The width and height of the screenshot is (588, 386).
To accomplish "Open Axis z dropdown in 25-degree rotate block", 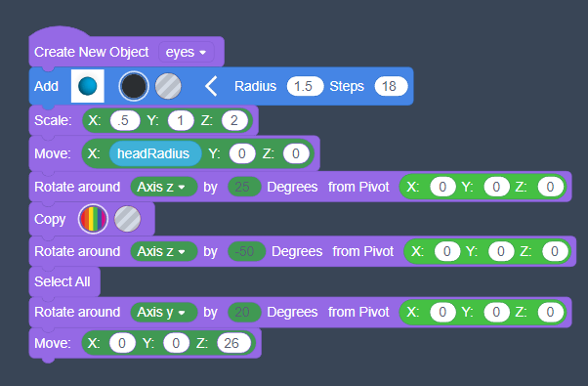I will point(163,187).
